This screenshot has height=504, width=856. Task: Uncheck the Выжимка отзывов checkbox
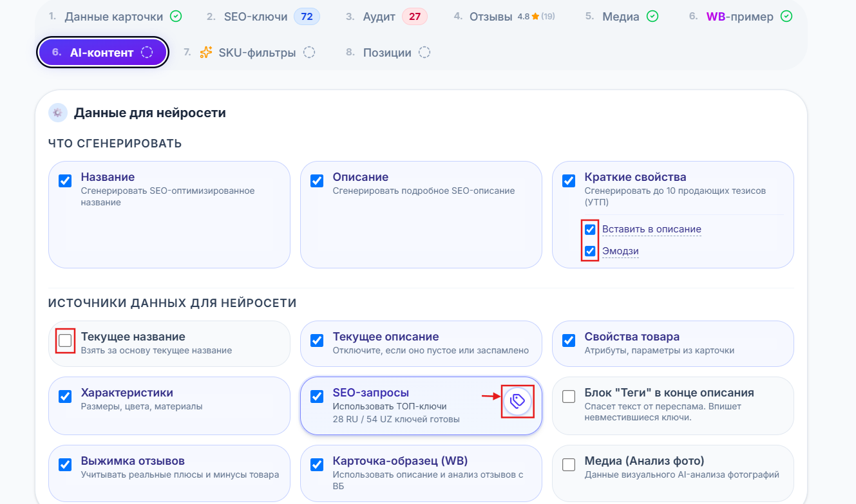(x=65, y=465)
